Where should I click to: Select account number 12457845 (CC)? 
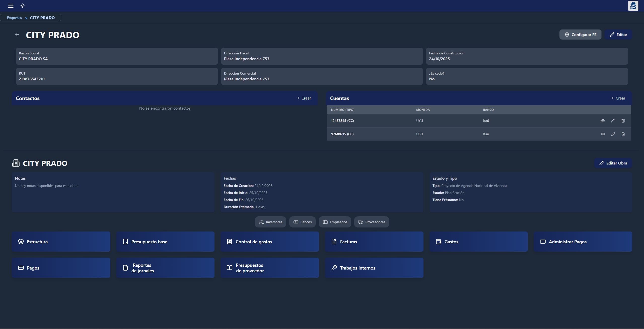coord(342,121)
